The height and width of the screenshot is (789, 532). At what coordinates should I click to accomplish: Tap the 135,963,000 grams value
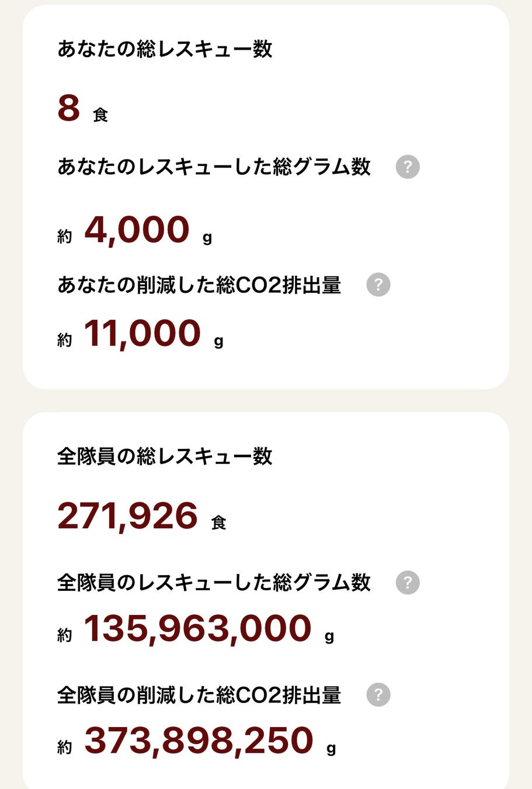(x=198, y=629)
